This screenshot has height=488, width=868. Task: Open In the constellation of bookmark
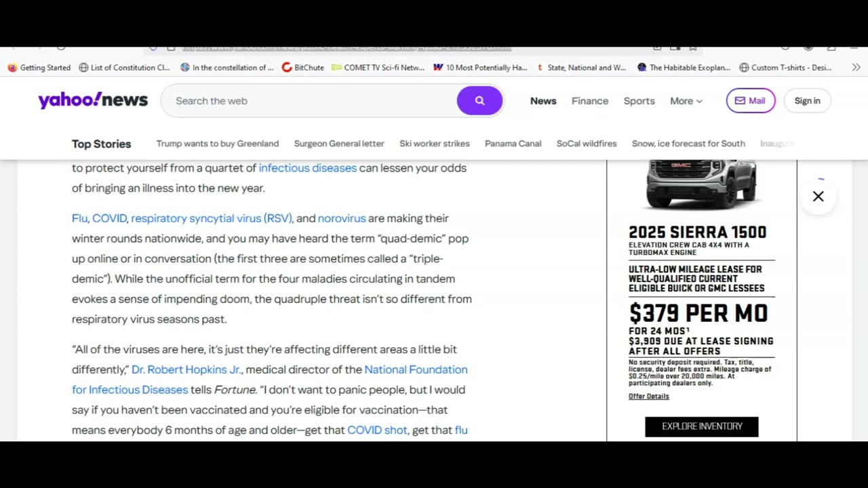click(x=227, y=67)
